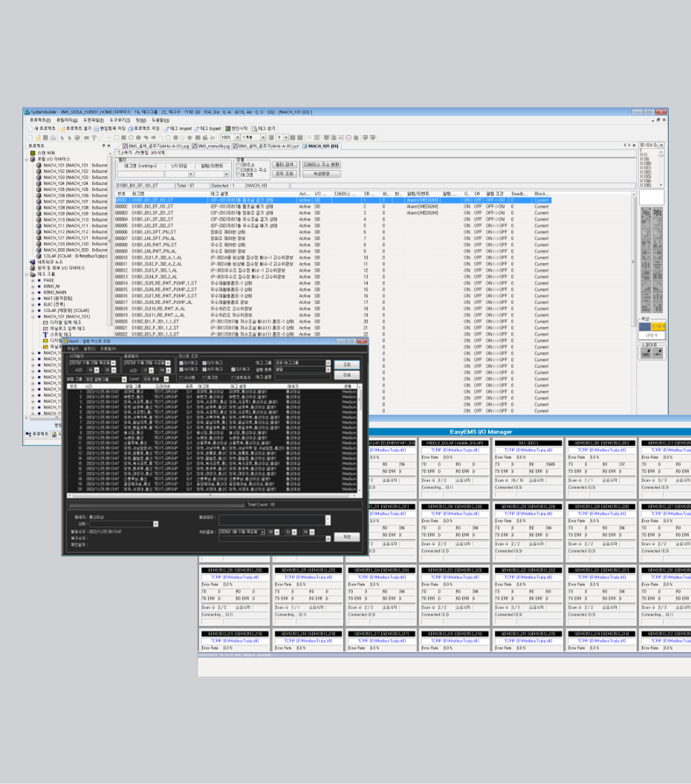The image size is (691, 784).
Task: Switch to the MACH_101 [DI] tab
Action: [320, 146]
